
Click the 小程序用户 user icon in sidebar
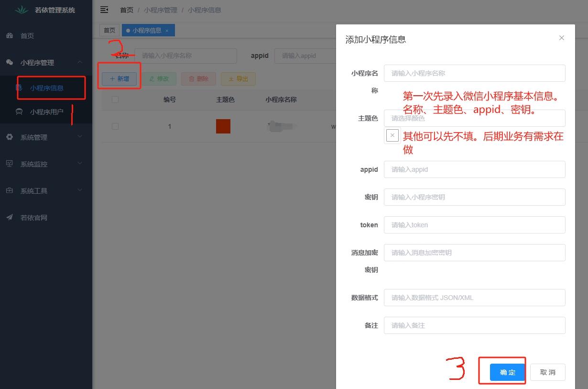pyautogui.click(x=19, y=112)
